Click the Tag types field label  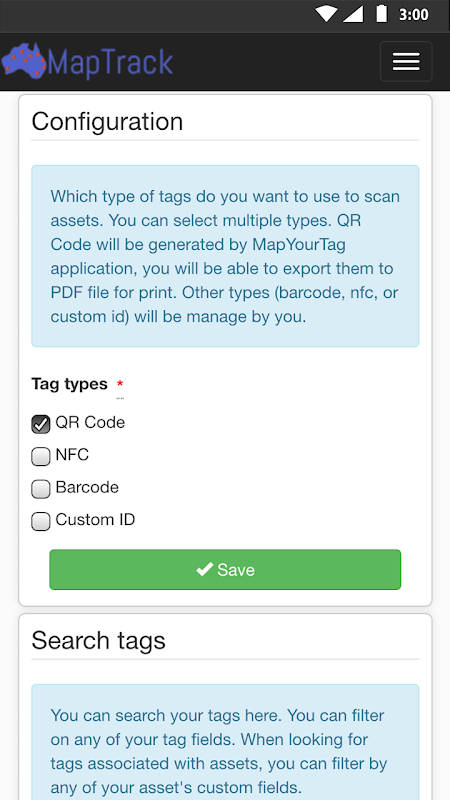coord(69,384)
